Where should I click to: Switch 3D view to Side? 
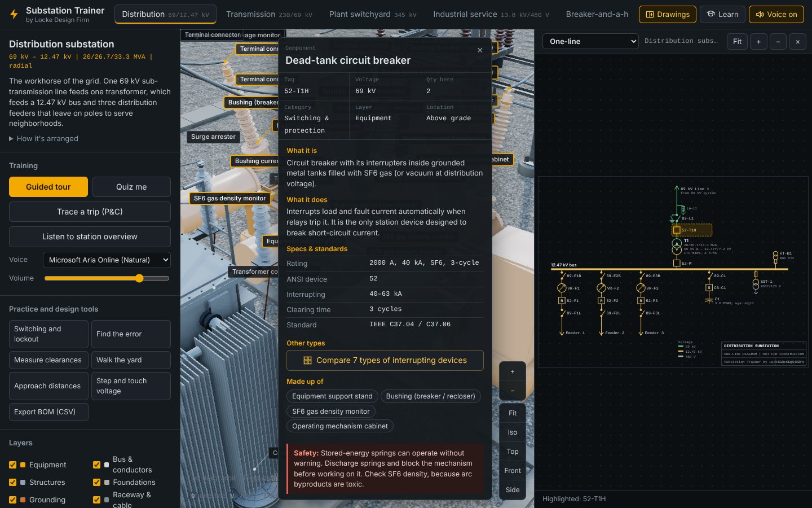point(513,490)
